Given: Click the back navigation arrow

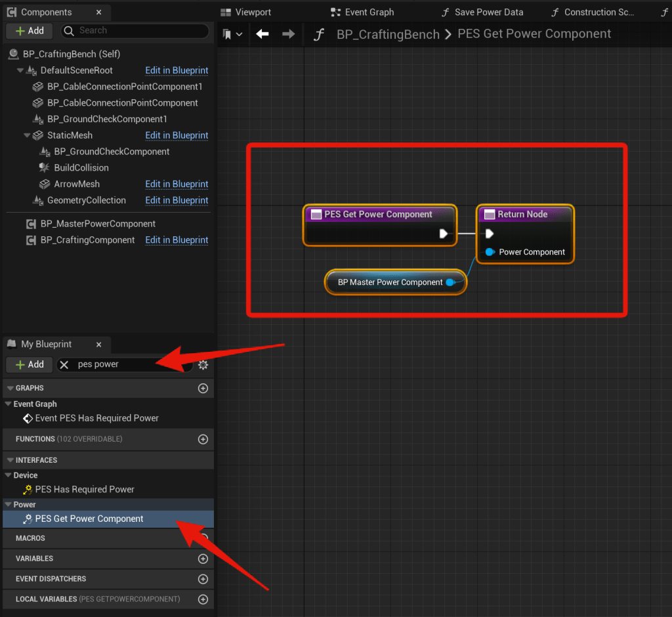Looking at the screenshot, I should (x=262, y=34).
